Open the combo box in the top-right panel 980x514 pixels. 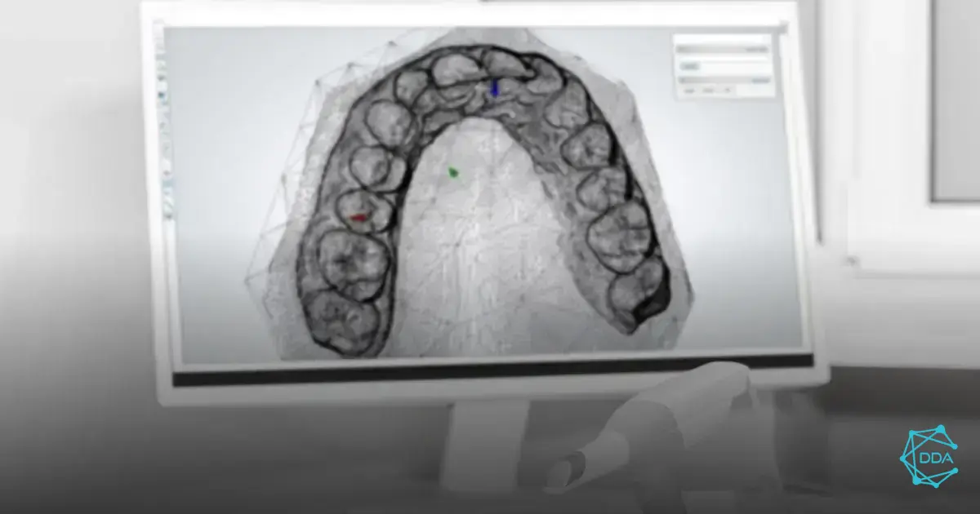(759, 80)
